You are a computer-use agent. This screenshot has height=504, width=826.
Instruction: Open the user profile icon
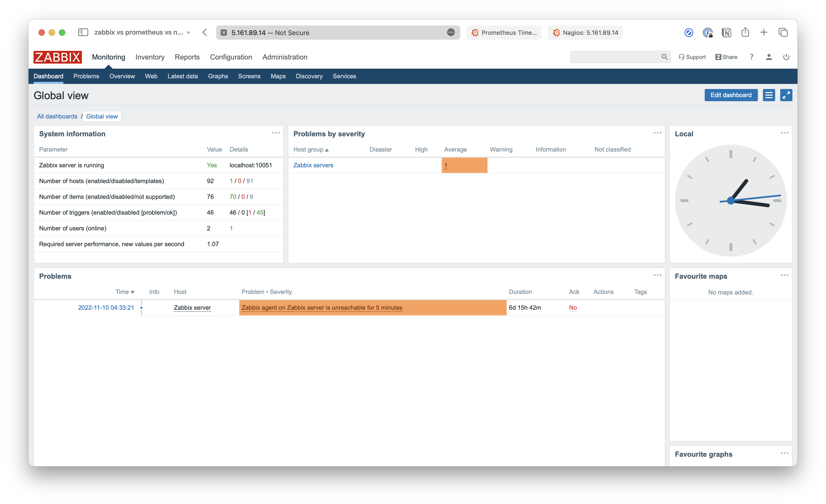click(769, 57)
